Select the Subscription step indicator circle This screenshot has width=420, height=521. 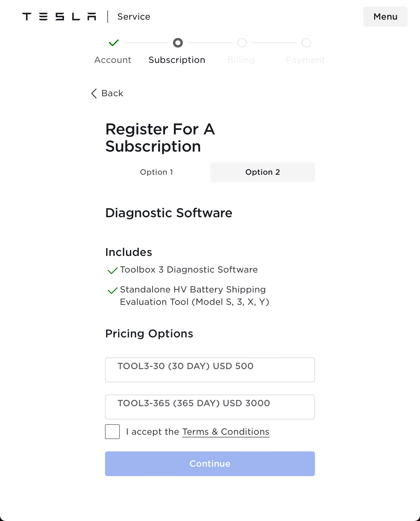(177, 43)
